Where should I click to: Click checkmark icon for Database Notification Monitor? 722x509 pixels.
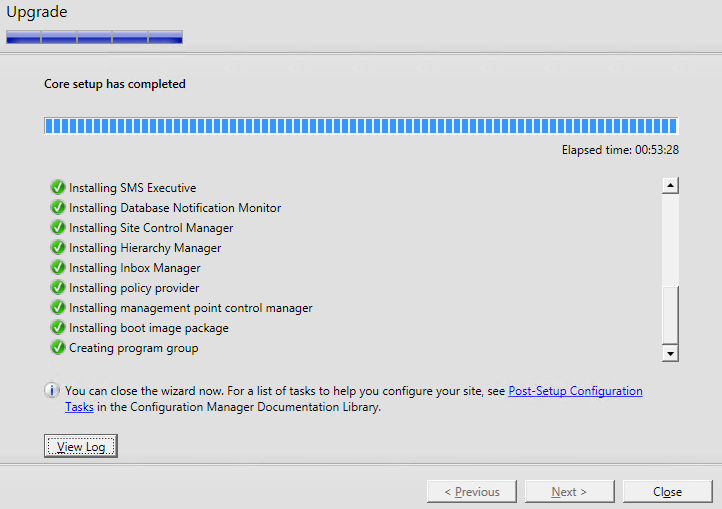tap(58, 207)
